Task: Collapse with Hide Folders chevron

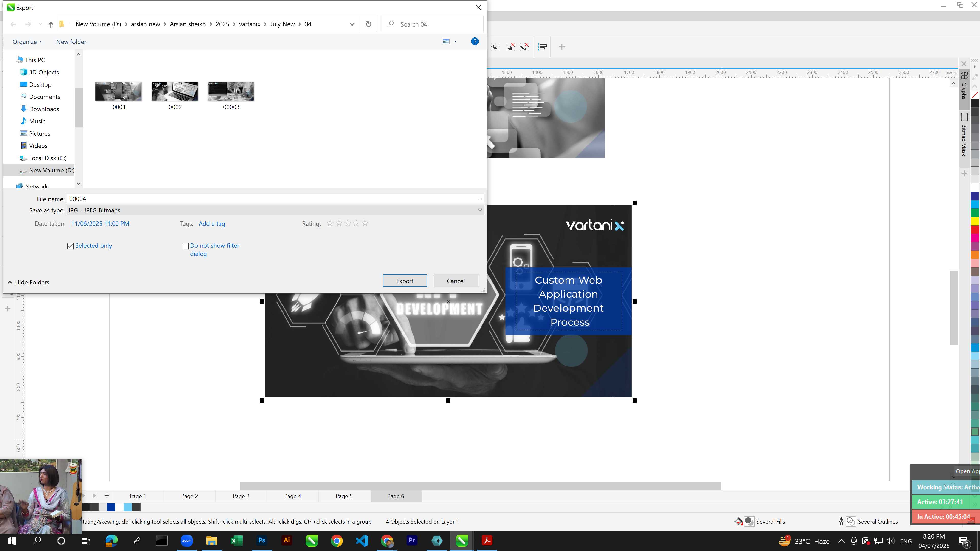Action: pos(10,282)
